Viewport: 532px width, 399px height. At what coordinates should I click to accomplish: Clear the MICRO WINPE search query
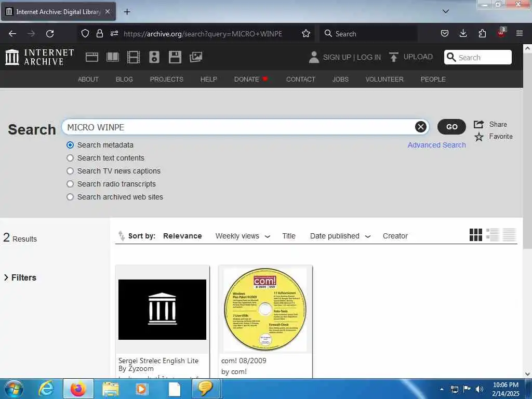421,127
